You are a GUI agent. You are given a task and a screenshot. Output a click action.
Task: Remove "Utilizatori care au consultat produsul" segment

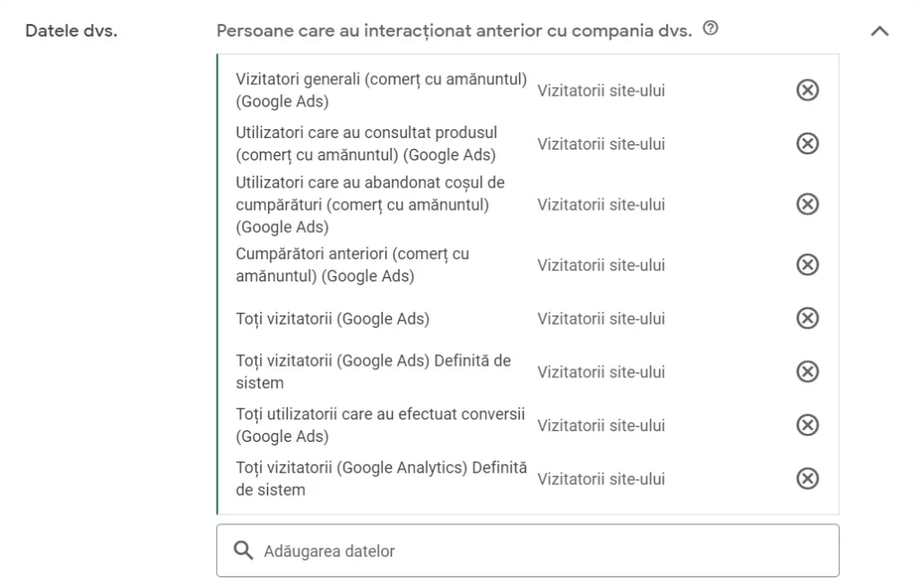[806, 143]
